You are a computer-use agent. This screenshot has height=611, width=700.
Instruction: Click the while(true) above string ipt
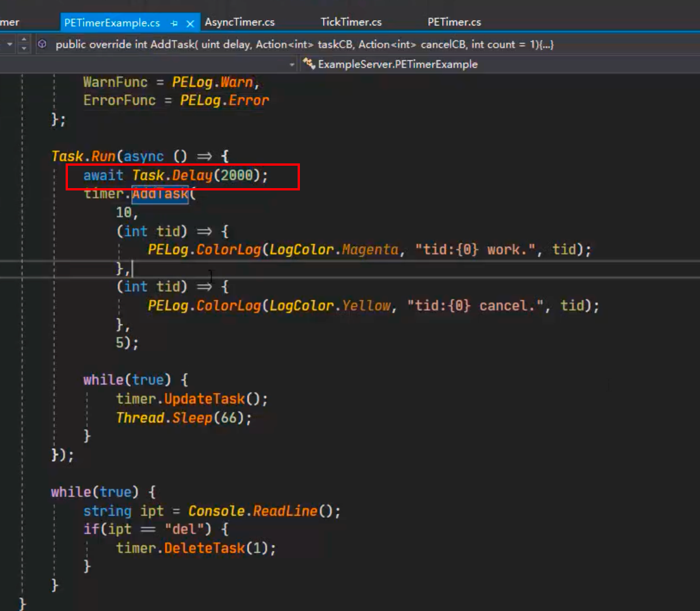[95, 492]
